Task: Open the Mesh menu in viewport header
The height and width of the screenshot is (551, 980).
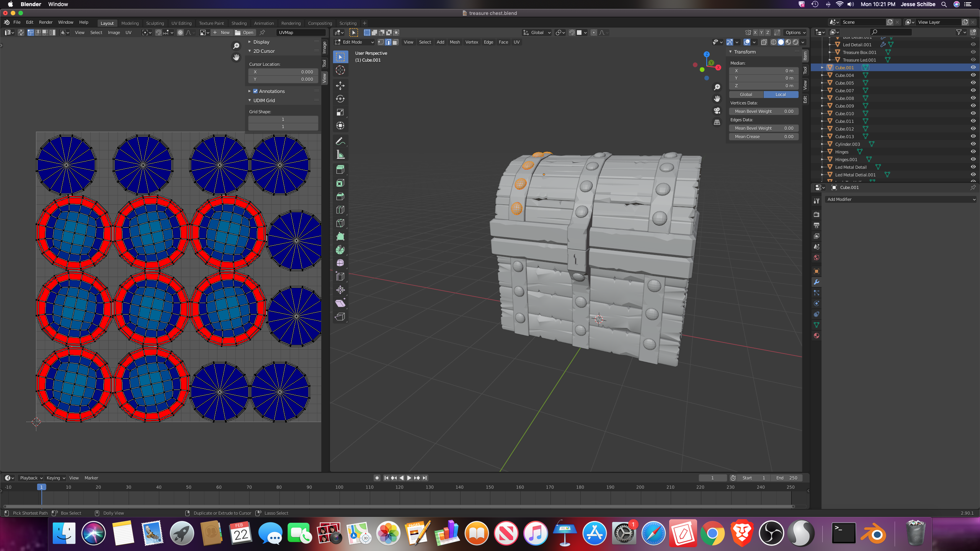Action: point(454,42)
